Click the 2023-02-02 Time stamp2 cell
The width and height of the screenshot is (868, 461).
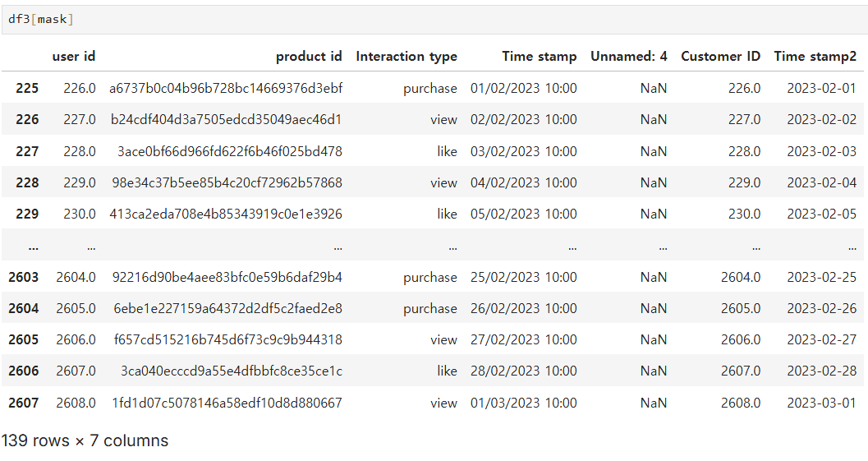coord(821,119)
